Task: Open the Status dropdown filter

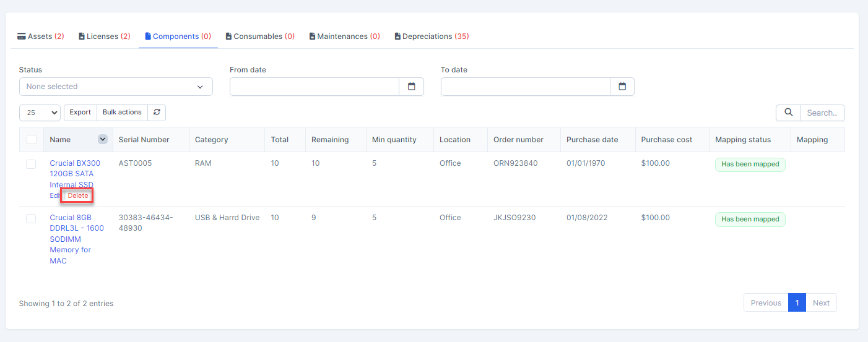Action: pyautogui.click(x=116, y=87)
